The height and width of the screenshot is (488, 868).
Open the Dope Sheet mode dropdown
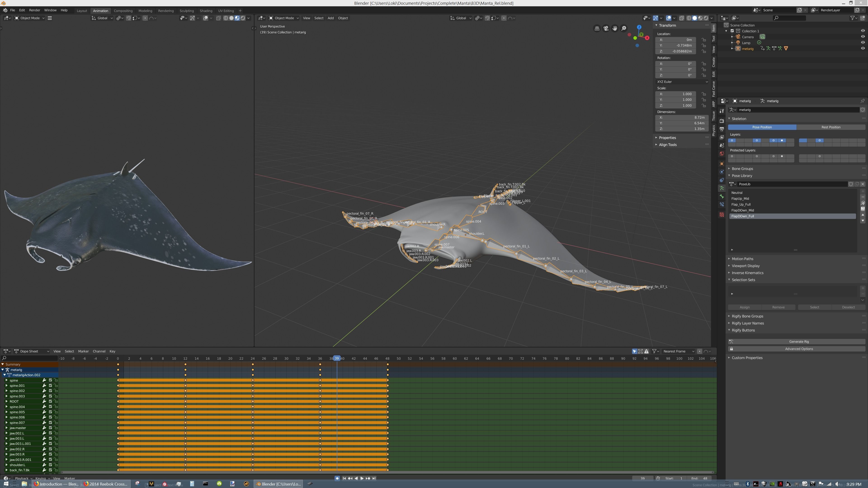(x=32, y=351)
